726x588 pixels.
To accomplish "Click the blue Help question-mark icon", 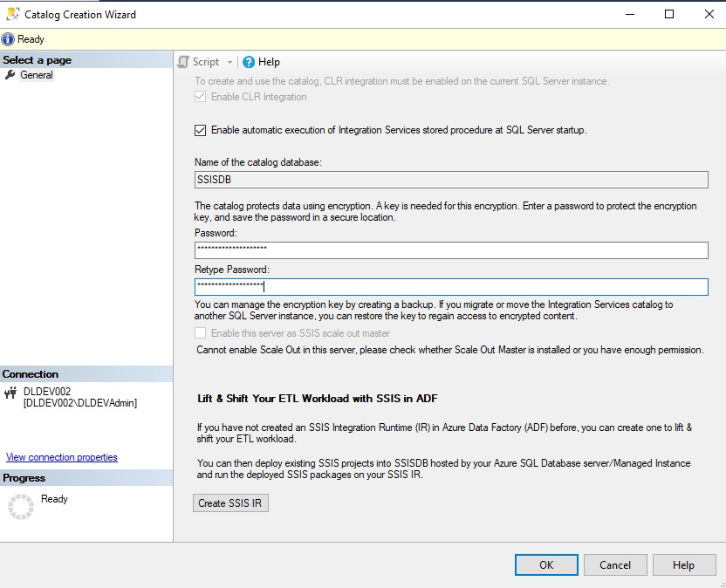I will (x=249, y=62).
